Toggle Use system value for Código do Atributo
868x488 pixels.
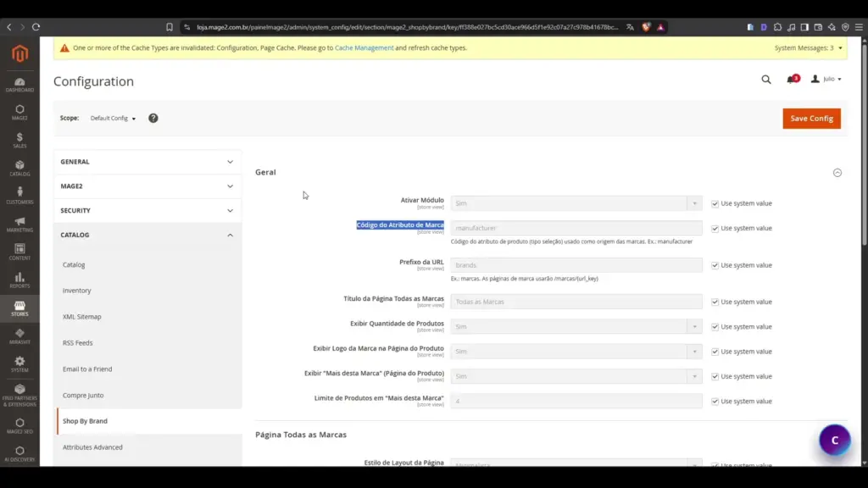coord(715,229)
